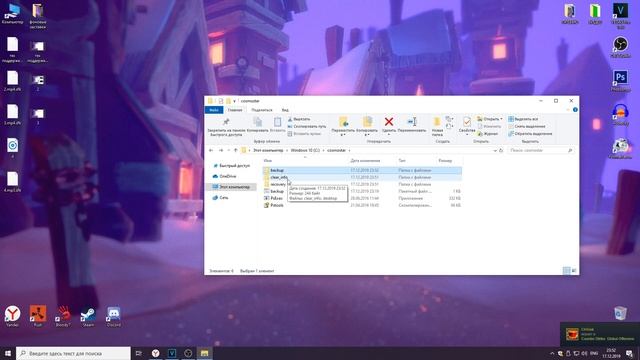Viewport: 640px width, 360px height.
Task: Open the Discord desktop shortcut
Action: pos(113,316)
